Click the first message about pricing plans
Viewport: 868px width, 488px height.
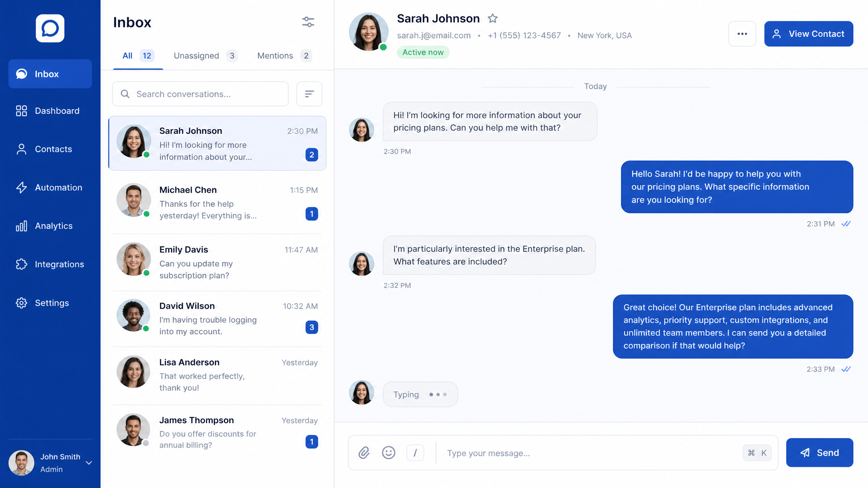(x=490, y=122)
